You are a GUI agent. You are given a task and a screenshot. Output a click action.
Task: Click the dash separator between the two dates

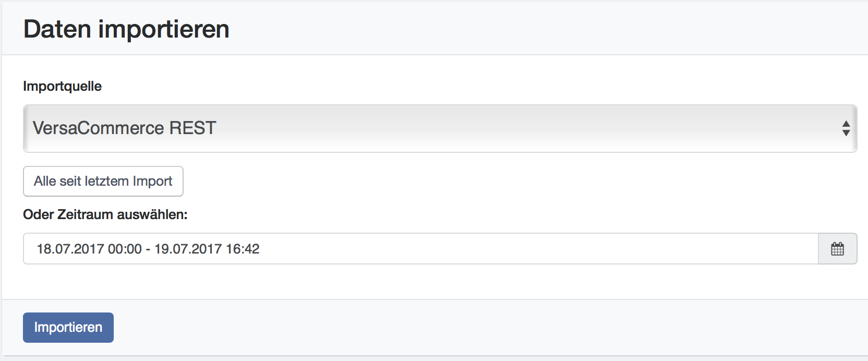(x=148, y=249)
